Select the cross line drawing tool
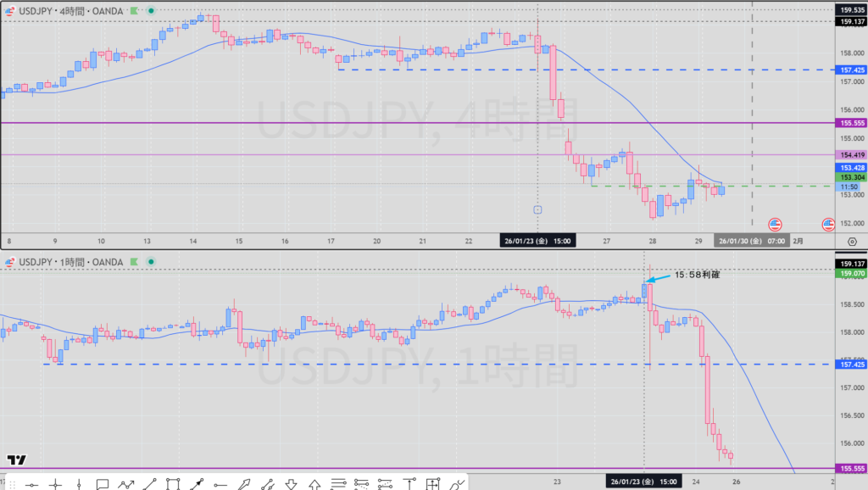Viewport: 868px width, 490px height. click(x=56, y=484)
